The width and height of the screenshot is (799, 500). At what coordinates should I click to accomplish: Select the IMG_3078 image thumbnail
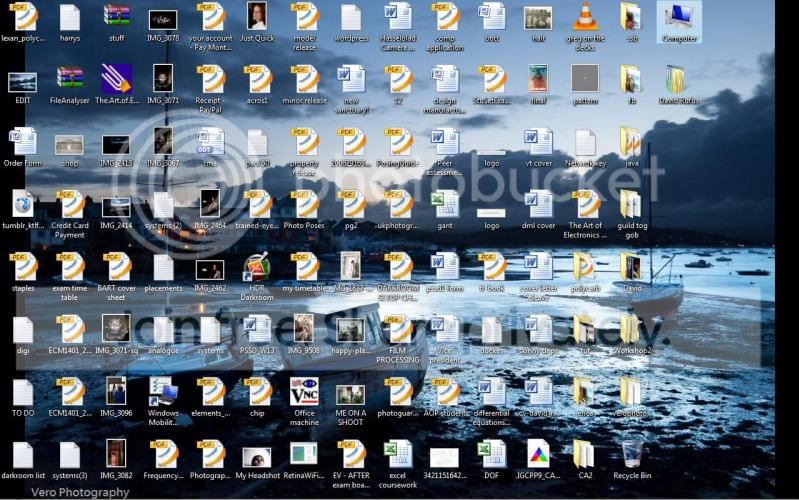coord(163,20)
